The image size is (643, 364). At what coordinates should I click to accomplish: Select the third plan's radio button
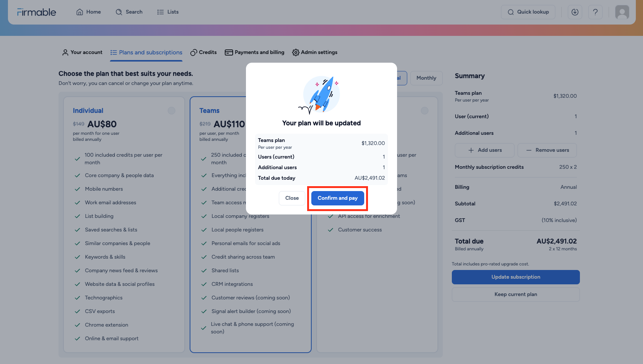(x=425, y=111)
